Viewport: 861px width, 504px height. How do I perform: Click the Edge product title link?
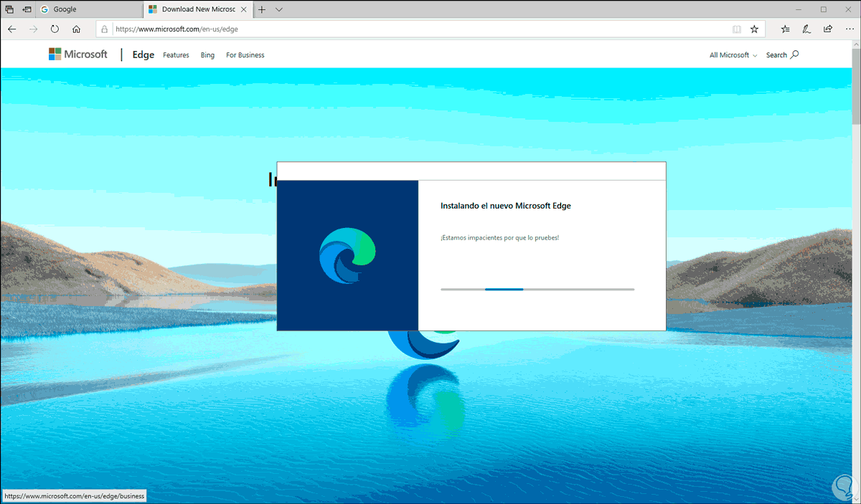[143, 54]
